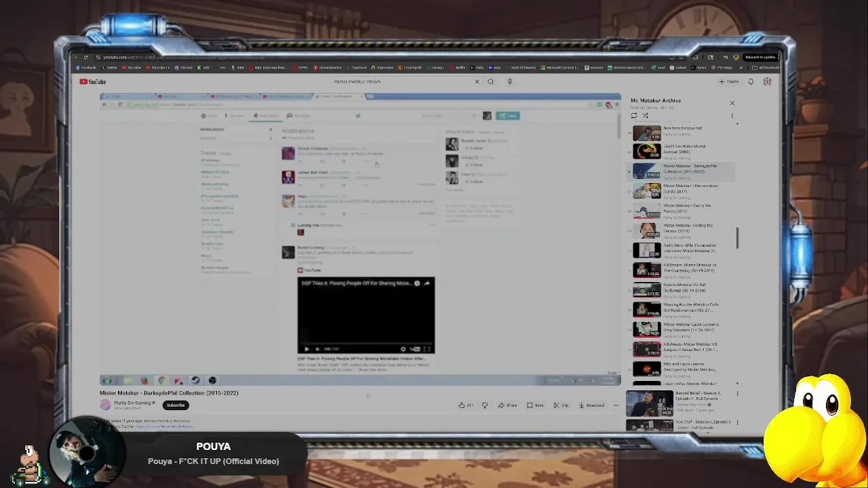Click the Chrome icon in recorded video taskbar
868x488 pixels.
pyautogui.click(x=161, y=380)
